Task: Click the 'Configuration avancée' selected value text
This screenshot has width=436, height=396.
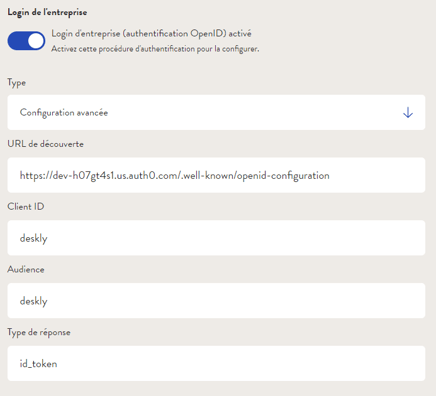Action: [x=64, y=113]
